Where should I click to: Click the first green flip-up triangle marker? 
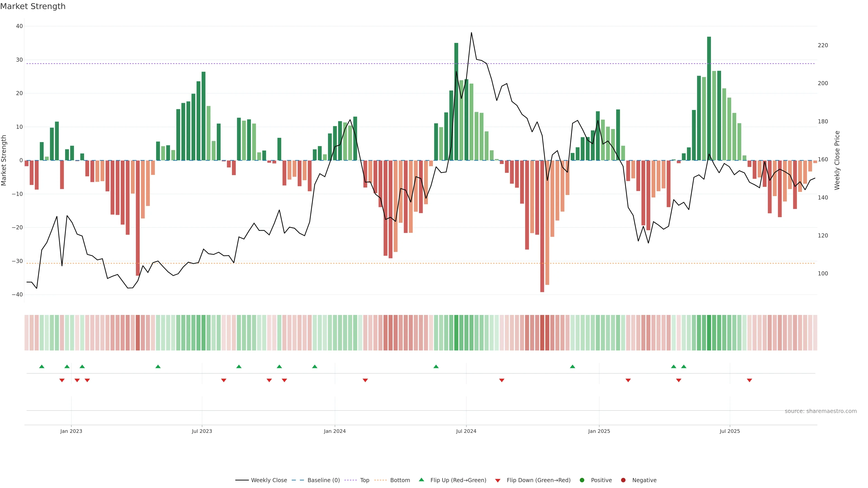[42, 366]
